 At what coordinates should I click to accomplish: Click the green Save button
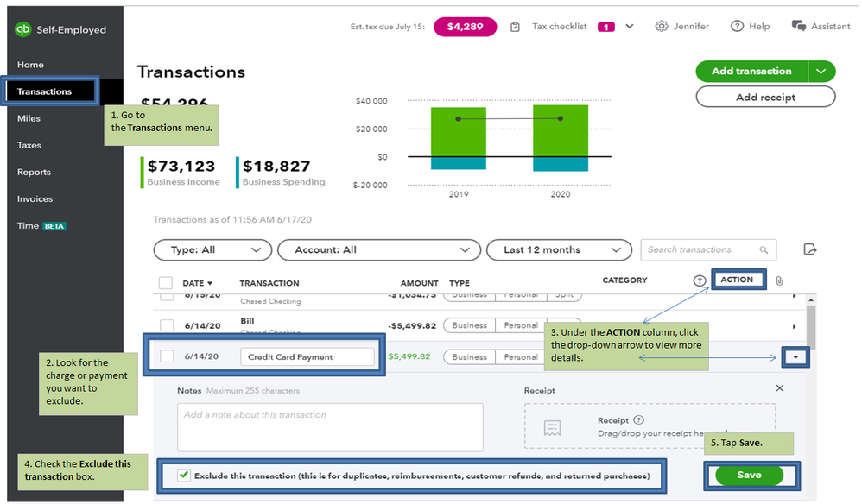coord(749,475)
